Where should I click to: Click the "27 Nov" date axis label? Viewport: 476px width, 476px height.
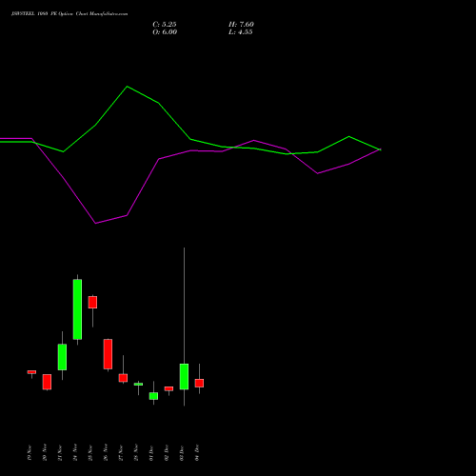pyautogui.click(x=121, y=453)
